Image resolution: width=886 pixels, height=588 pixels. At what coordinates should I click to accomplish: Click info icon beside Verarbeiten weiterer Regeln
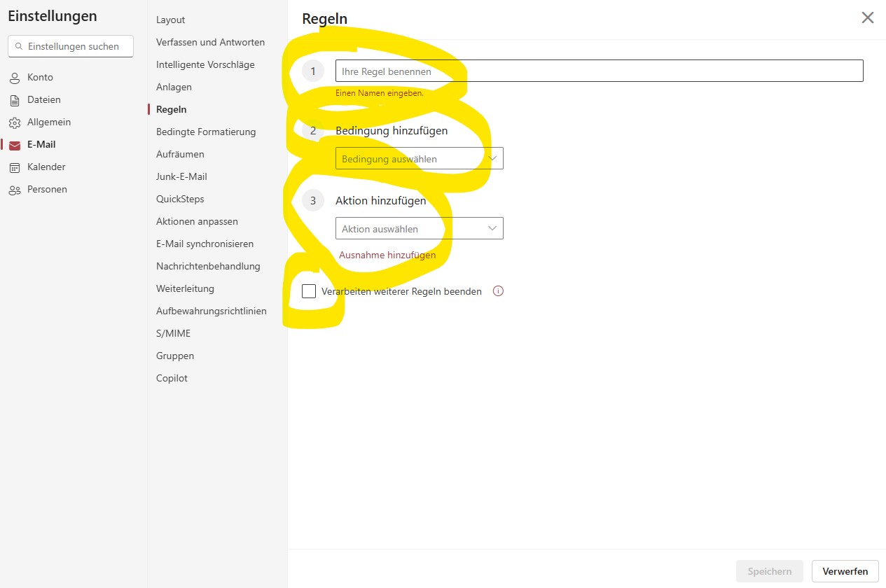[498, 291]
